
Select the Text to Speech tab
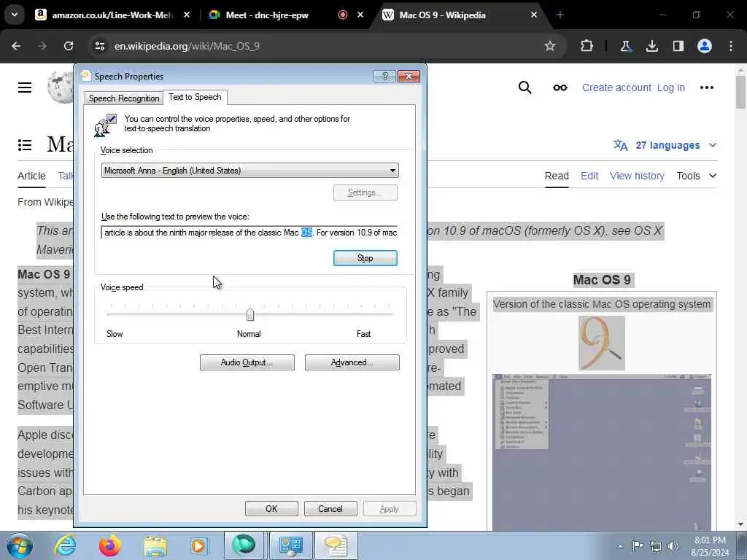[x=195, y=97]
